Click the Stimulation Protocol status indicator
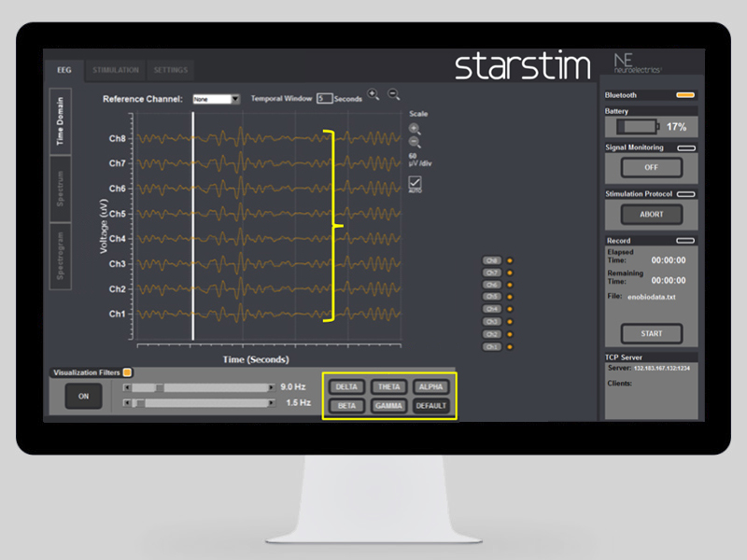The height and width of the screenshot is (560, 747). pos(686,194)
